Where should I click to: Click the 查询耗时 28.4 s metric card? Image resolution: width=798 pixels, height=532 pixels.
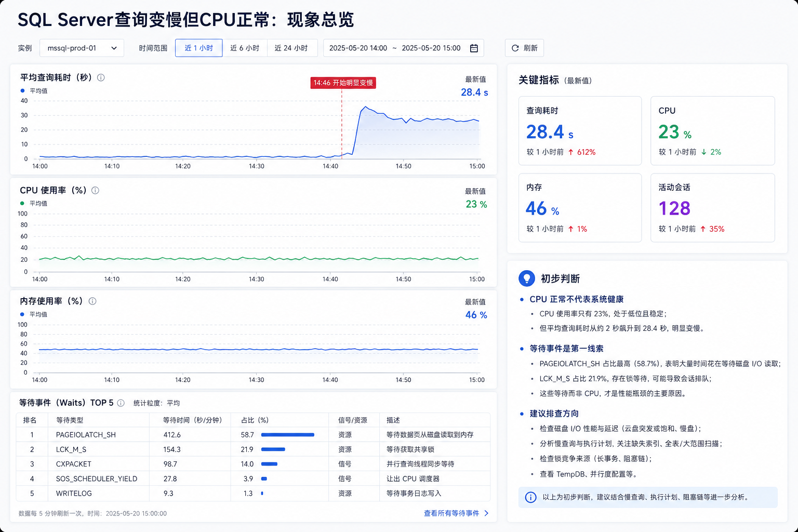[x=580, y=130]
